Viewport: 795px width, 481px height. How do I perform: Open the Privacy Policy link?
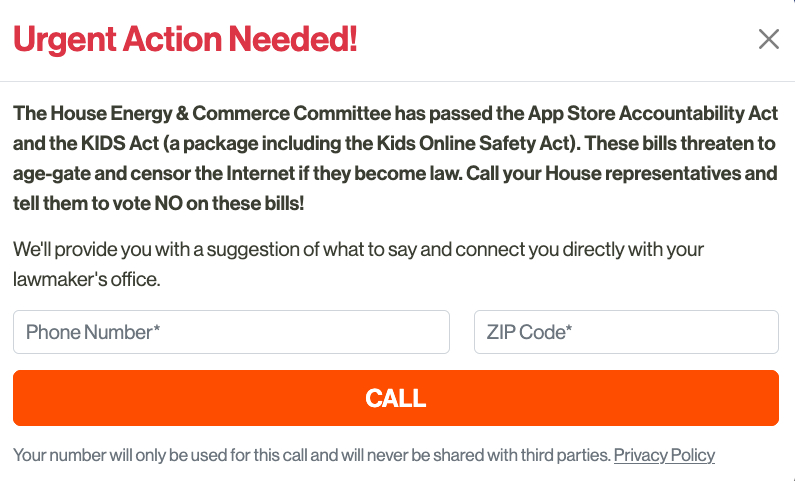coord(664,455)
